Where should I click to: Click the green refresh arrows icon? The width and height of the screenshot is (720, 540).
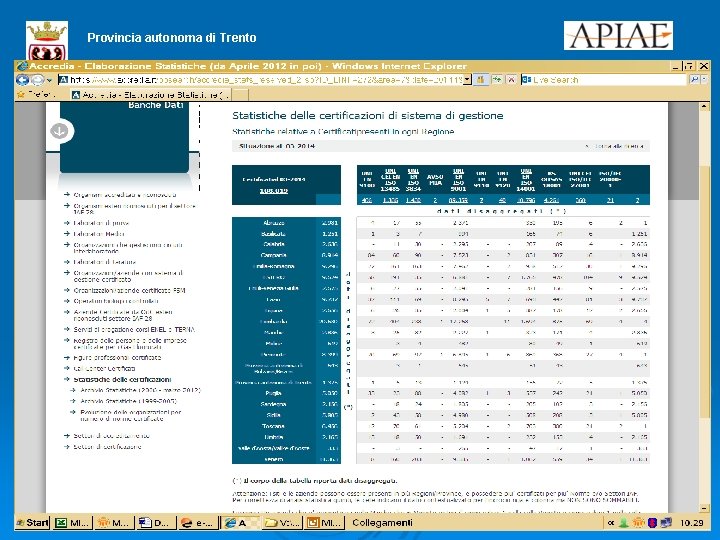[497, 80]
